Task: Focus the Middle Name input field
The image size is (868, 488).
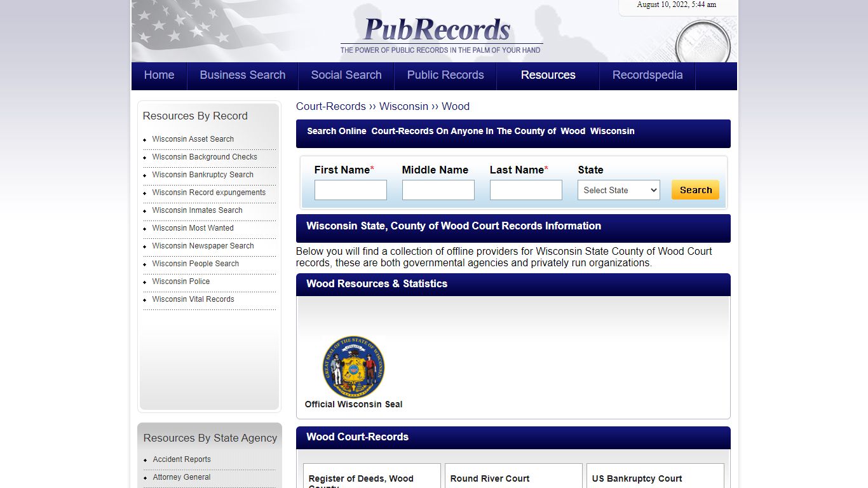Action: click(x=438, y=190)
